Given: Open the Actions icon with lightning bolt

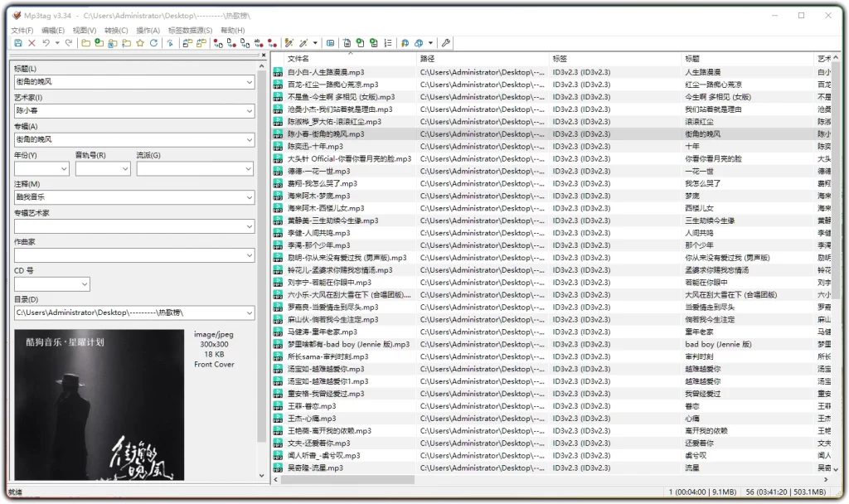Looking at the screenshot, I should pyautogui.click(x=289, y=42).
